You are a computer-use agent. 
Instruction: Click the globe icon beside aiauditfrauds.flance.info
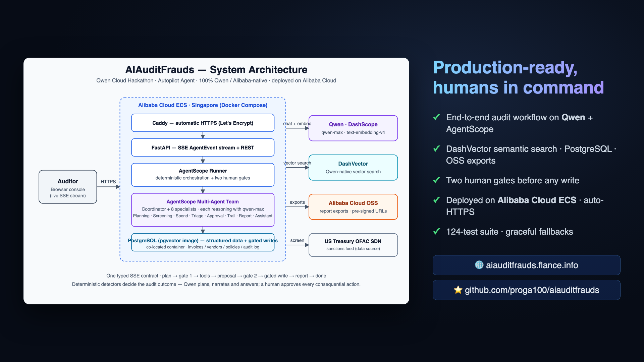[x=479, y=265]
